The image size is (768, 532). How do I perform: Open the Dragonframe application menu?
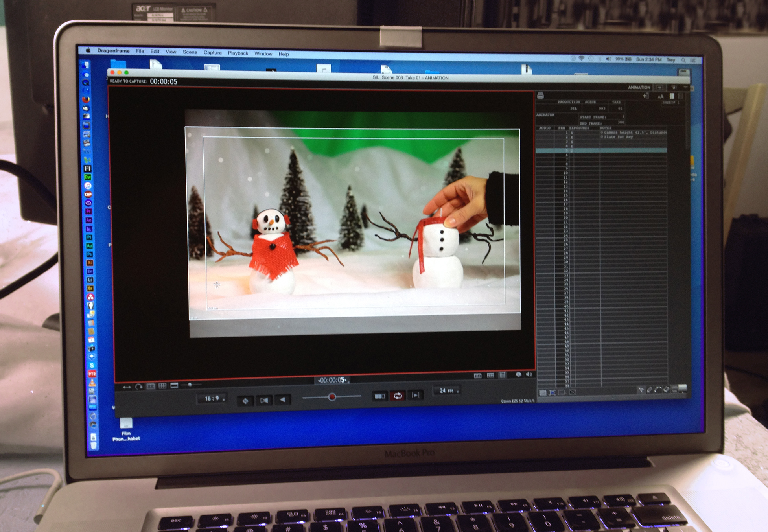[x=113, y=51]
